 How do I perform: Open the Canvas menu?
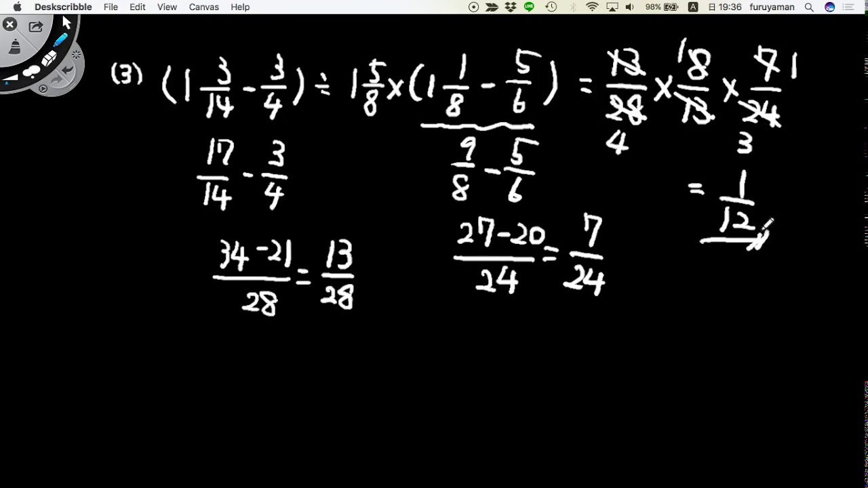click(x=204, y=7)
